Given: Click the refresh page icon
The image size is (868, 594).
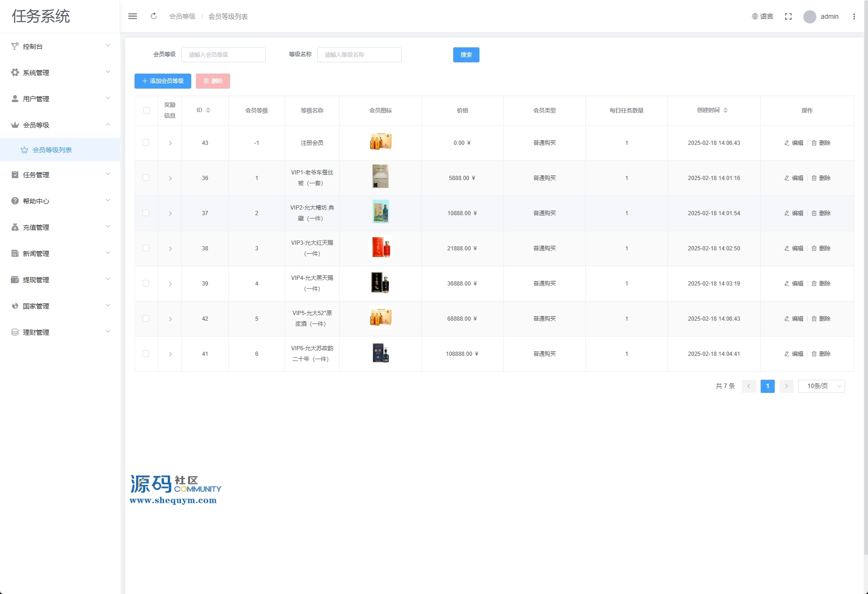Looking at the screenshot, I should [154, 16].
